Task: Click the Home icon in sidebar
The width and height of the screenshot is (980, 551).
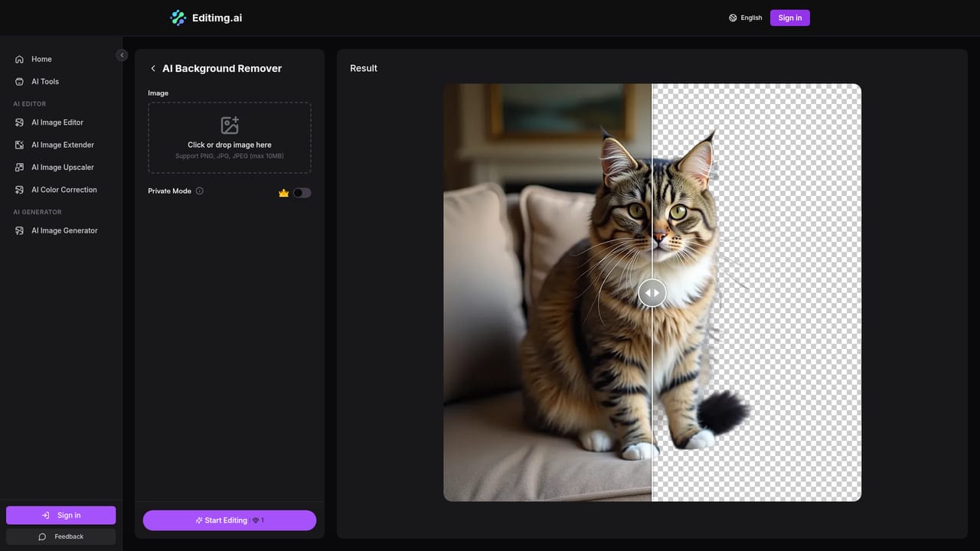Action: [x=19, y=59]
